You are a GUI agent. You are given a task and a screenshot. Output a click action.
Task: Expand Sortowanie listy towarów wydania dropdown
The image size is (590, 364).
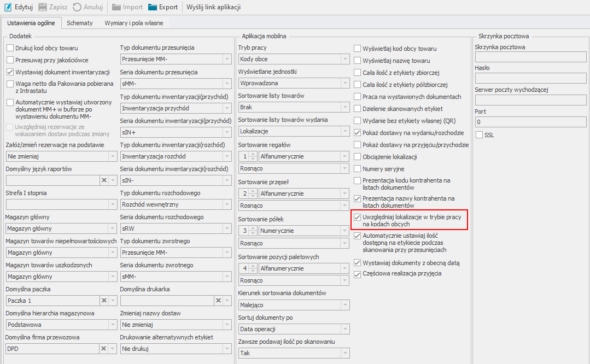point(344,131)
